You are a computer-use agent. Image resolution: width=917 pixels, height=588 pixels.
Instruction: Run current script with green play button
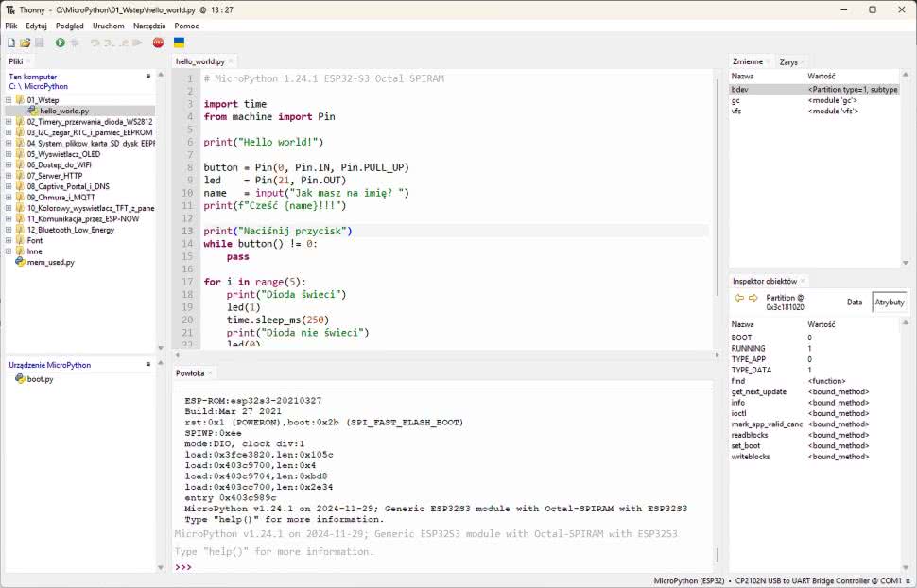pos(61,43)
